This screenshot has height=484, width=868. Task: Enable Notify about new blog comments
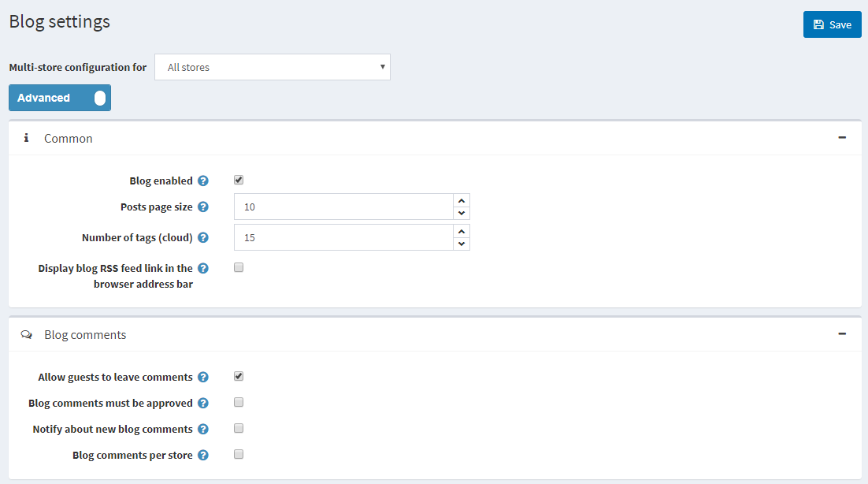(x=239, y=429)
